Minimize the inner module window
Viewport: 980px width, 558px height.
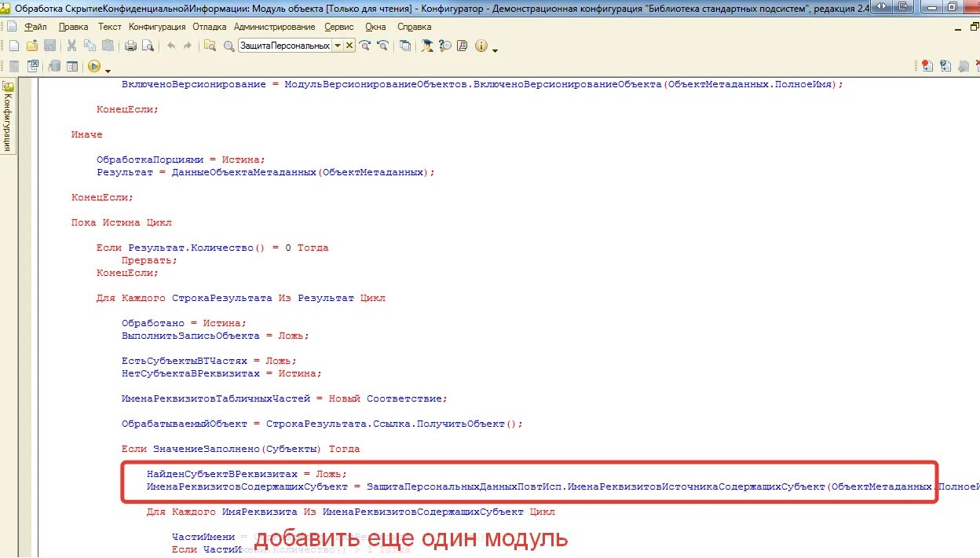[957, 29]
